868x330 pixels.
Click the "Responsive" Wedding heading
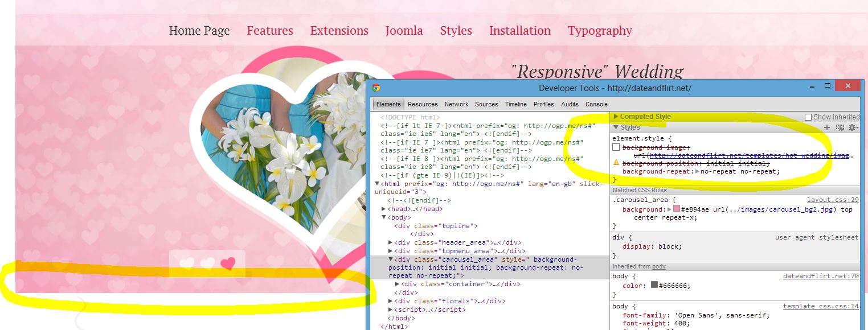point(597,72)
